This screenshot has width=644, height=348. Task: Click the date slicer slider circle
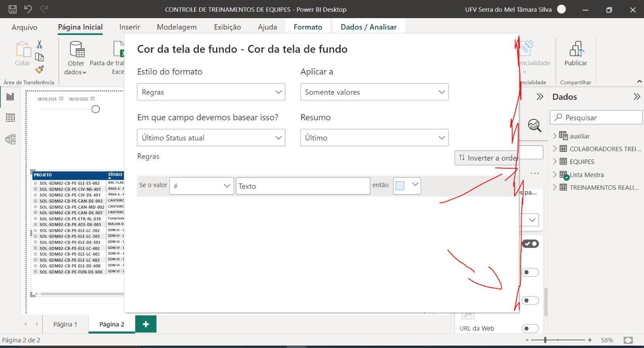(x=95, y=109)
